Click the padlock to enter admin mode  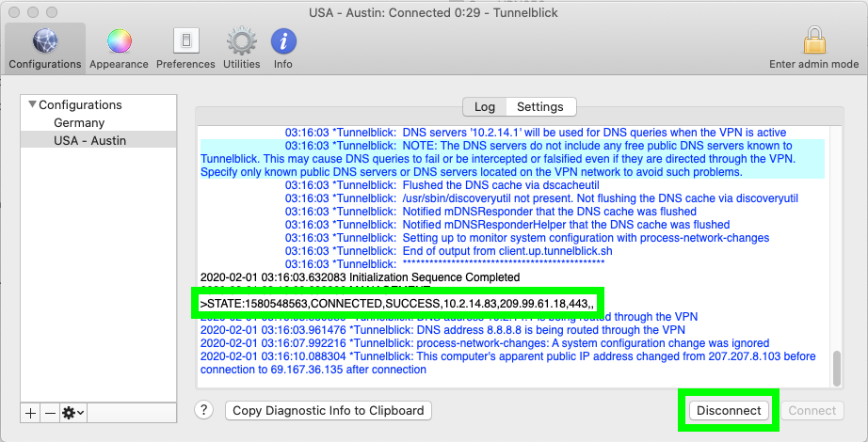click(x=813, y=49)
